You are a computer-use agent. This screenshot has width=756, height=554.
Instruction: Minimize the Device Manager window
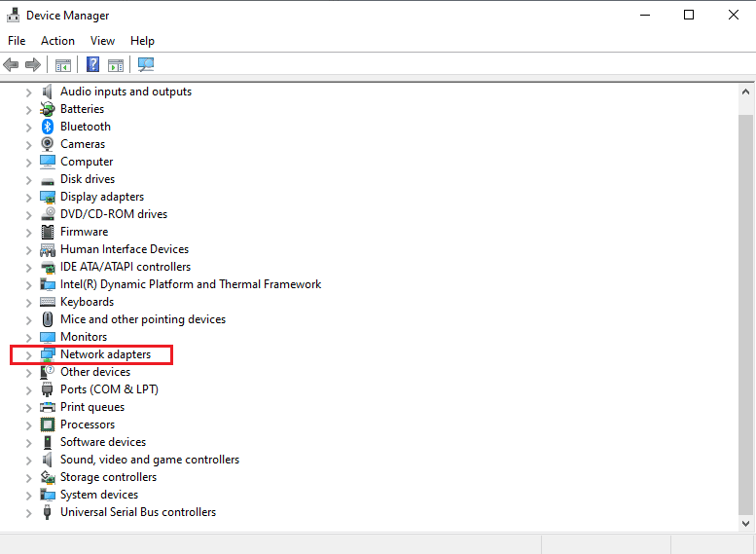(x=645, y=15)
